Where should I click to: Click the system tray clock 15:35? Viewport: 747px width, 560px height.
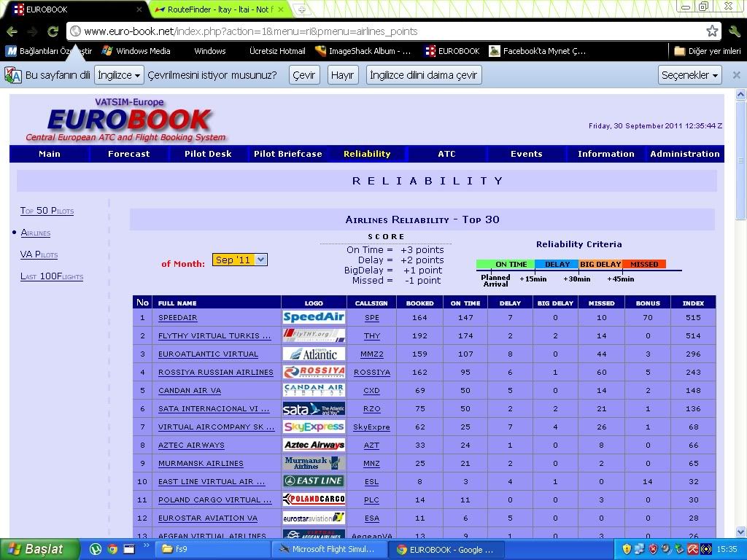click(727, 550)
